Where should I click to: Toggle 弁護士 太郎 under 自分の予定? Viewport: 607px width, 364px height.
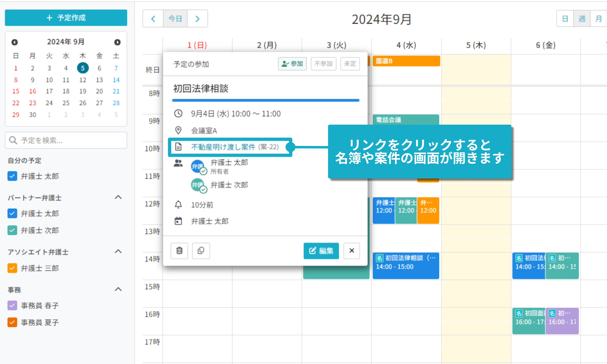coord(12,176)
